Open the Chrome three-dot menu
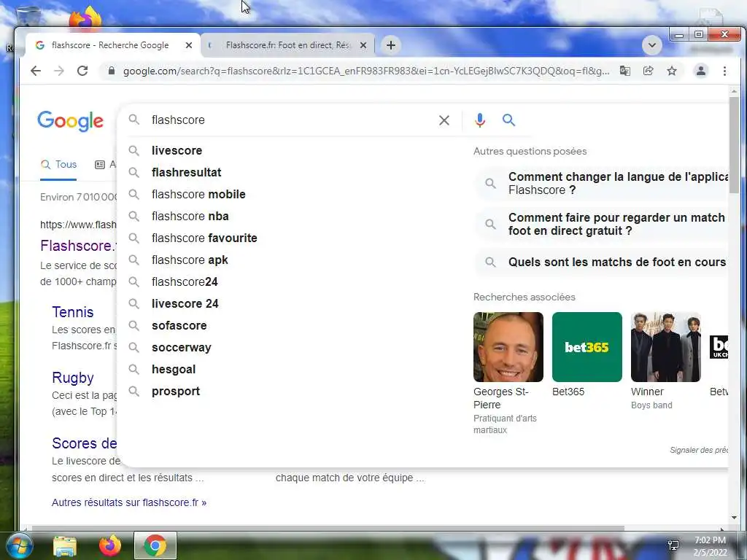Image resolution: width=747 pixels, height=560 pixels. click(x=724, y=71)
